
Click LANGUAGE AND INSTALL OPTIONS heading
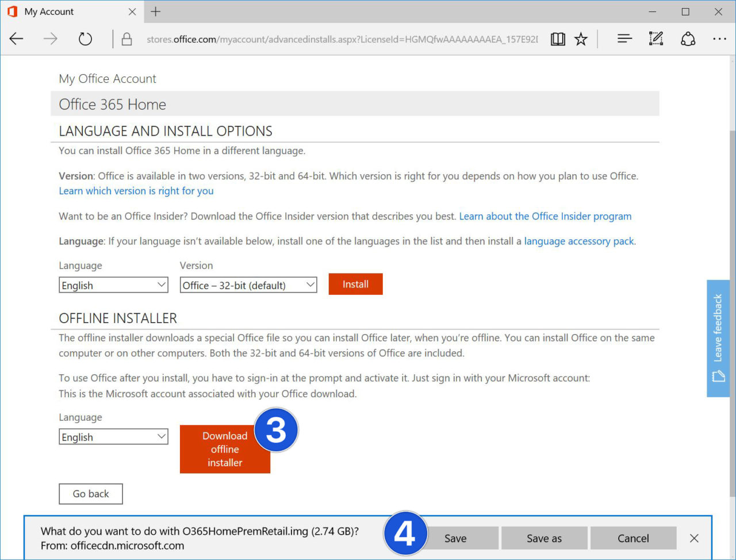166,131
